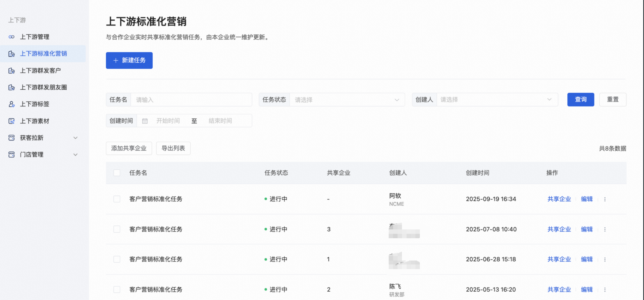
Task: Click the 上下游标准化营销 sidebar icon
Action: (x=11, y=54)
